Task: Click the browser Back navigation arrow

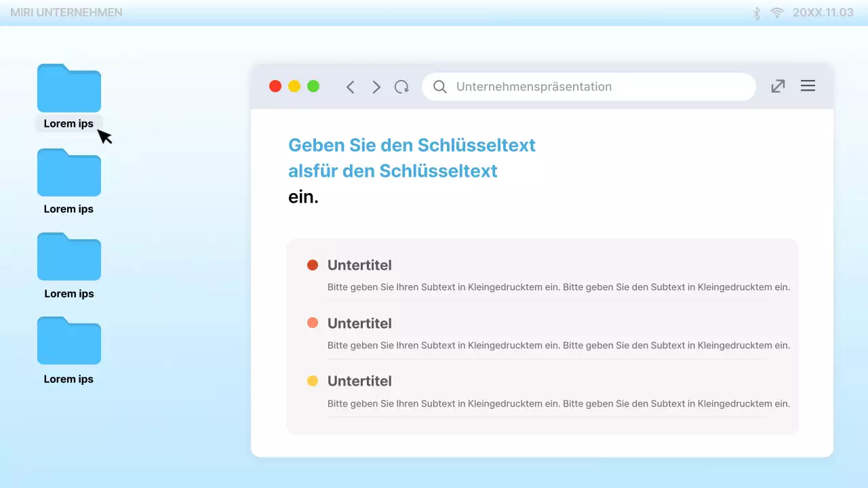Action: coord(350,87)
